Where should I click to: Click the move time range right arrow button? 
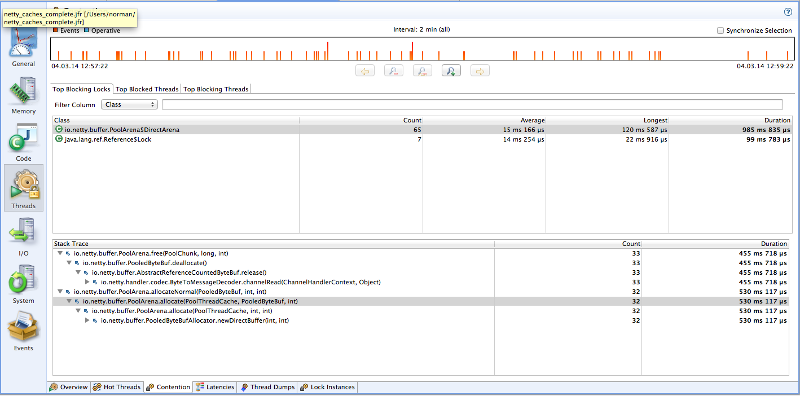(480, 71)
